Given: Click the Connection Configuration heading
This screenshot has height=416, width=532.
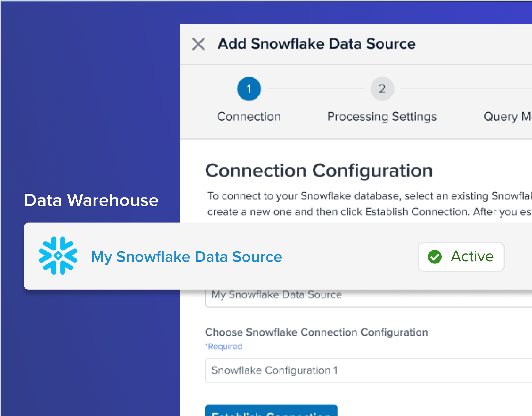Looking at the screenshot, I should (x=319, y=171).
